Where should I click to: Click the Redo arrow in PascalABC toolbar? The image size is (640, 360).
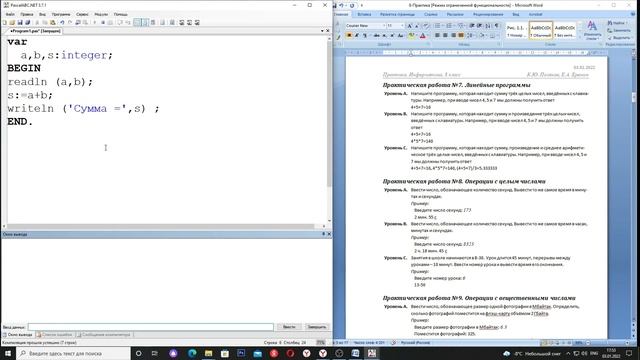[70, 22]
